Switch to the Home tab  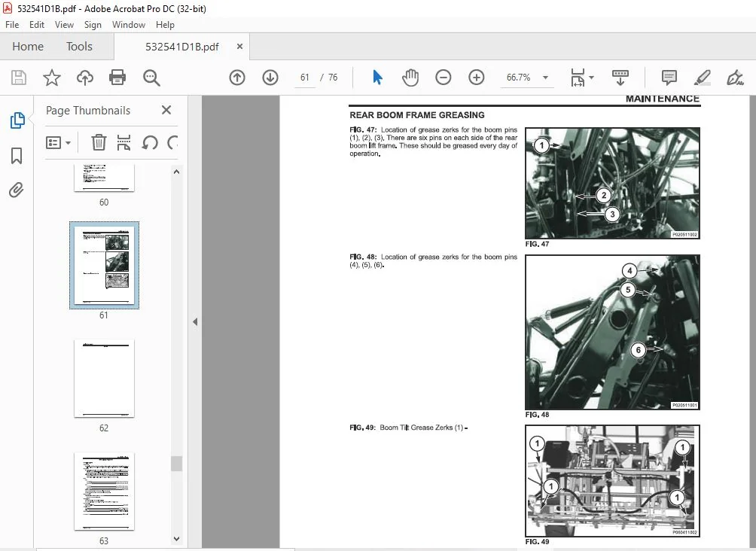27,47
